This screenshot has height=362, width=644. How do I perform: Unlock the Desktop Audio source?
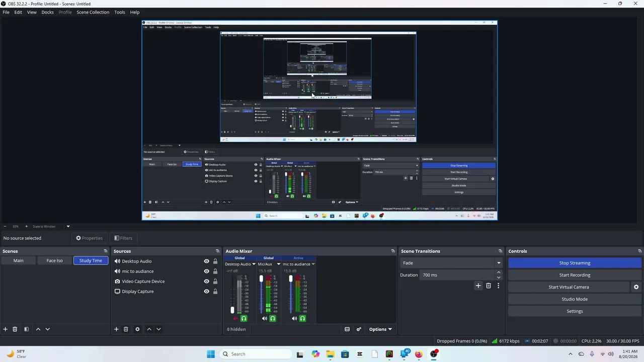click(215, 261)
